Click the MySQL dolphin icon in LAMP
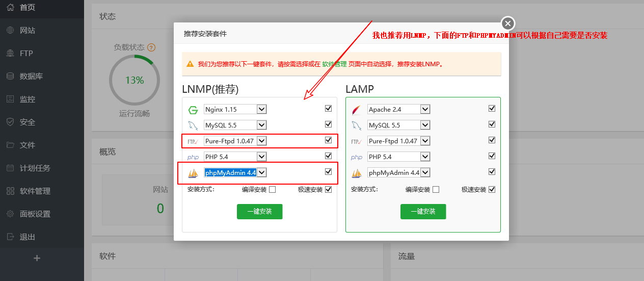The height and width of the screenshot is (281, 644). point(356,125)
